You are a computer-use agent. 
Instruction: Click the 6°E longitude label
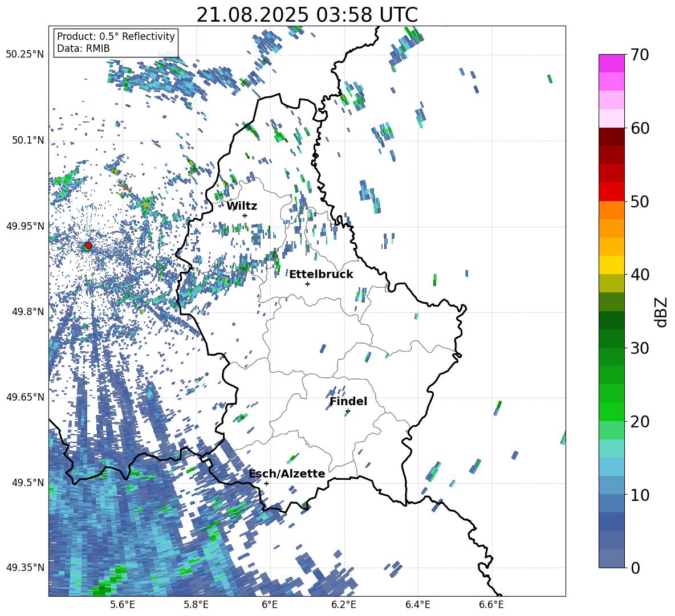point(270,605)
